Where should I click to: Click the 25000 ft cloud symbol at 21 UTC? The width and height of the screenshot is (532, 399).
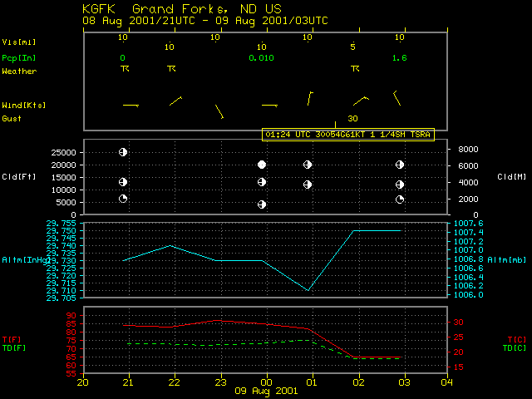pyautogui.click(x=123, y=152)
